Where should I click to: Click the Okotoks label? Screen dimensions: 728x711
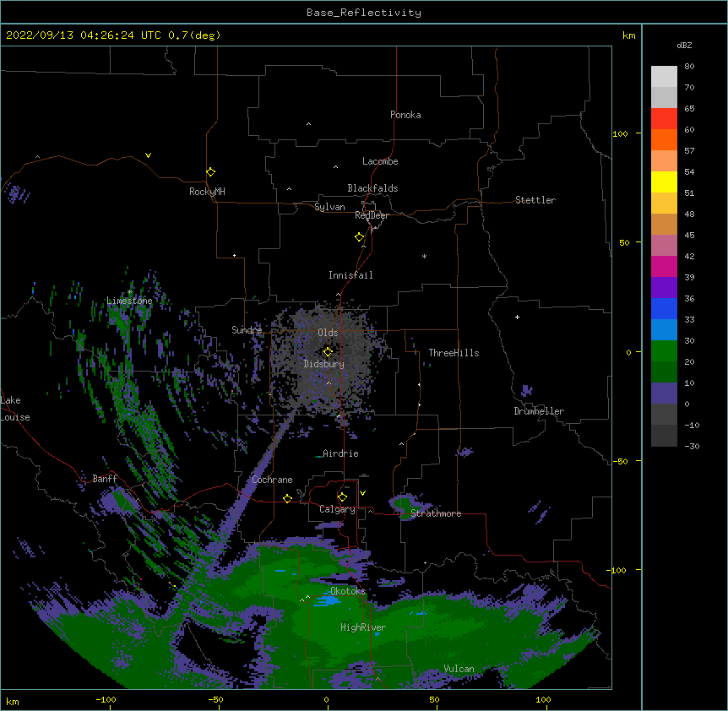click(348, 591)
